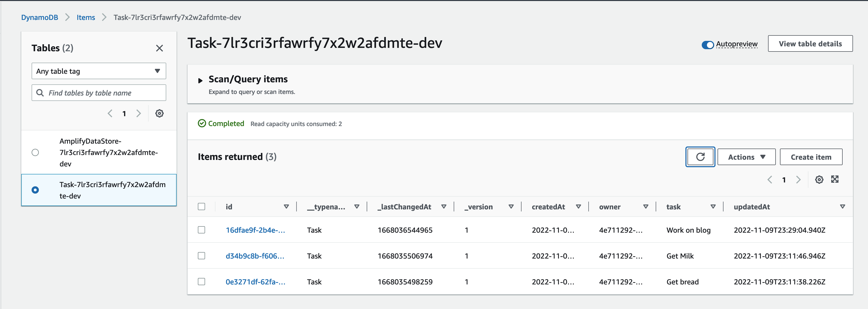The width and height of the screenshot is (868, 309).
Task: Open item d34b9c8b-f606 link
Action: [255, 256]
